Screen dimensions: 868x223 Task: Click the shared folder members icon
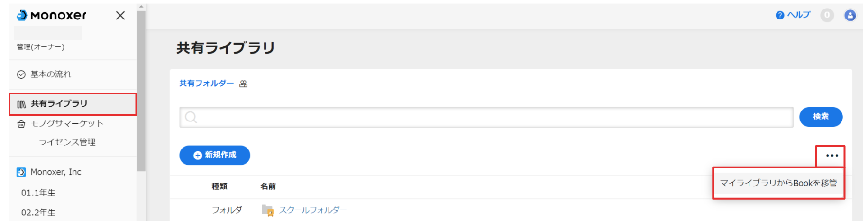pyautogui.click(x=244, y=84)
